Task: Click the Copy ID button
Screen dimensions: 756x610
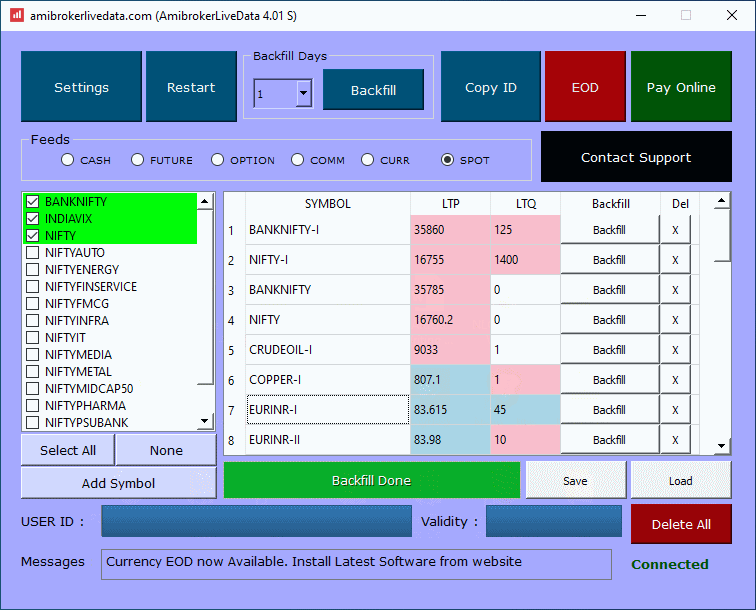Action: pyautogui.click(x=490, y=87)
